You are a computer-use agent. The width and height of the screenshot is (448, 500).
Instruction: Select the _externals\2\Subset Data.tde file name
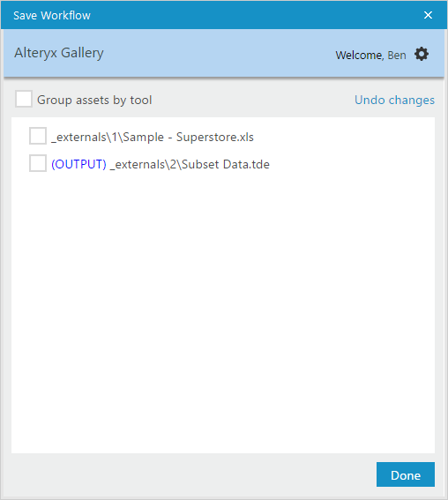[x=190, y=165]
